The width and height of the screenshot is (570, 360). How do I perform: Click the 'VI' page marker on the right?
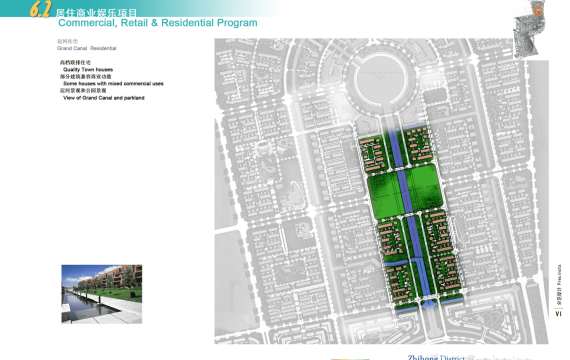(x=558, y=313)
